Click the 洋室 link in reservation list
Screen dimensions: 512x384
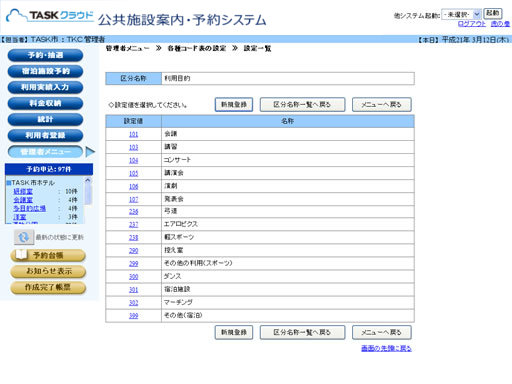20,217
